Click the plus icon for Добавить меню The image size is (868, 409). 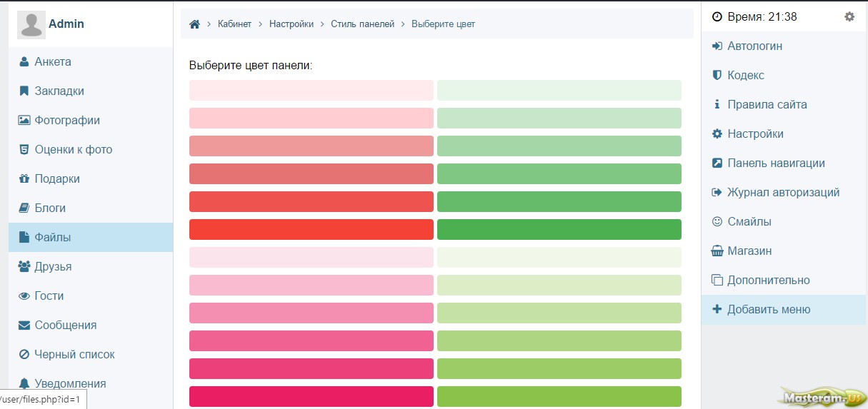point(717,310)
